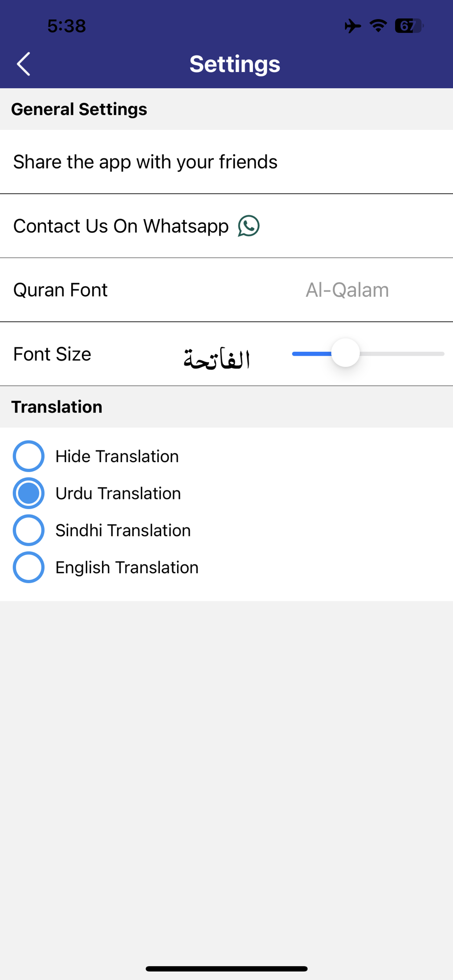Tap the WhatsApp logo icon
This screenshot has width=453, height=980.
[x=249, y=226]
